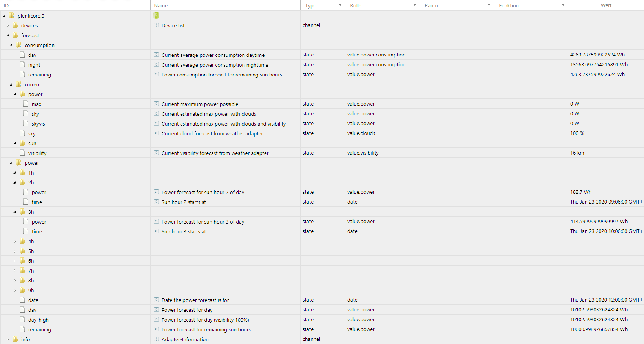Image resolution: width=644 pixels, height=344 pixels.
Task: Click the channel type cell of devices
Action: click(x=311, y=25)
